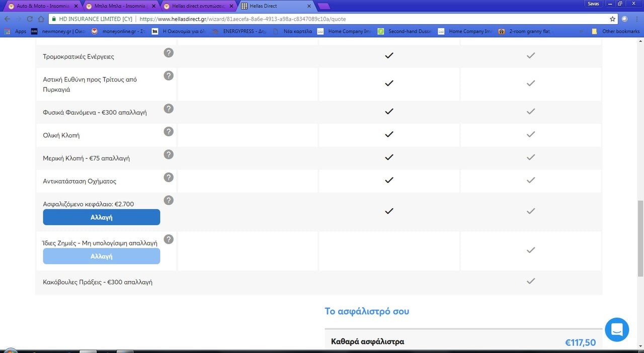Click question mark next to Ίδιες Ζημιές
The height and width of the screenshot is (353, 644).
pos(169,239)
